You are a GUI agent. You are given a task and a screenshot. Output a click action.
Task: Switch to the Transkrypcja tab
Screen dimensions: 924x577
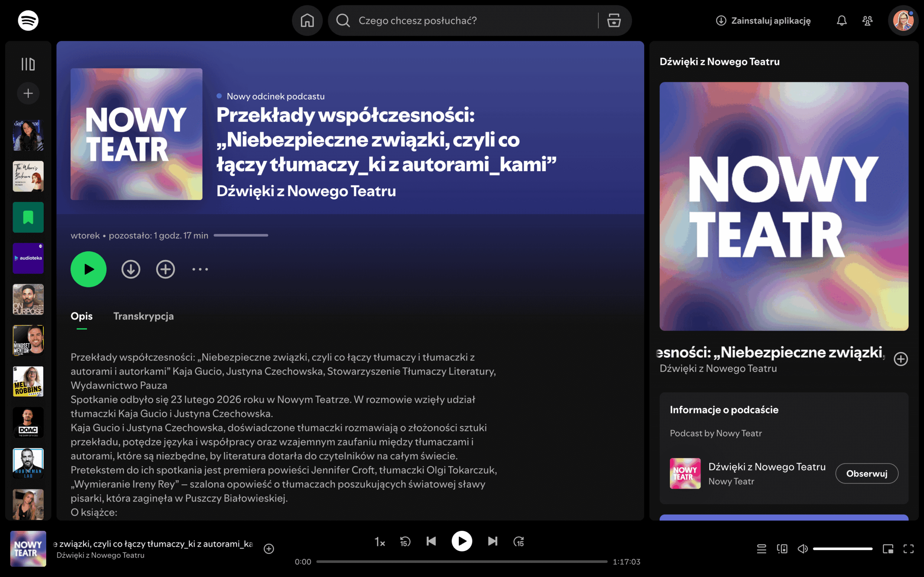pos(144,316)
